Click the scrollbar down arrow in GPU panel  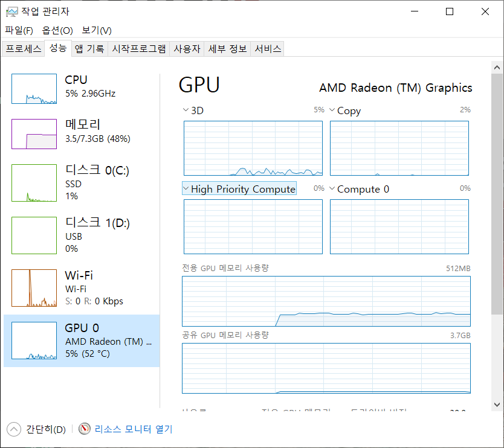pos(497,404)
